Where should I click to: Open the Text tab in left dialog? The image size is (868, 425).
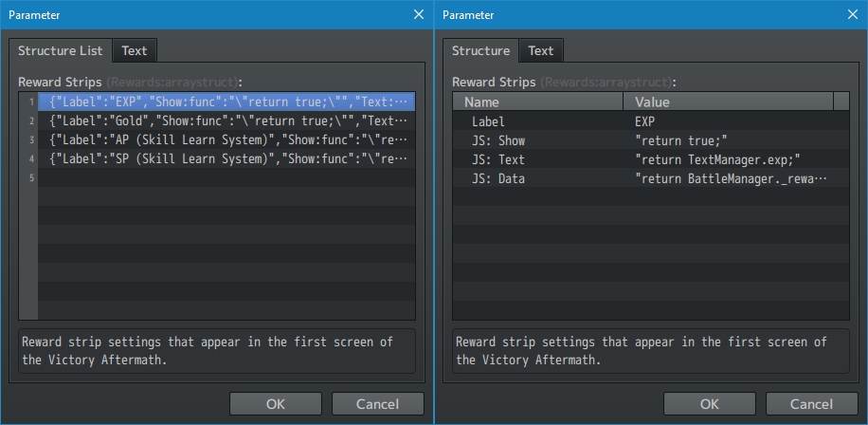pos(134,50)
